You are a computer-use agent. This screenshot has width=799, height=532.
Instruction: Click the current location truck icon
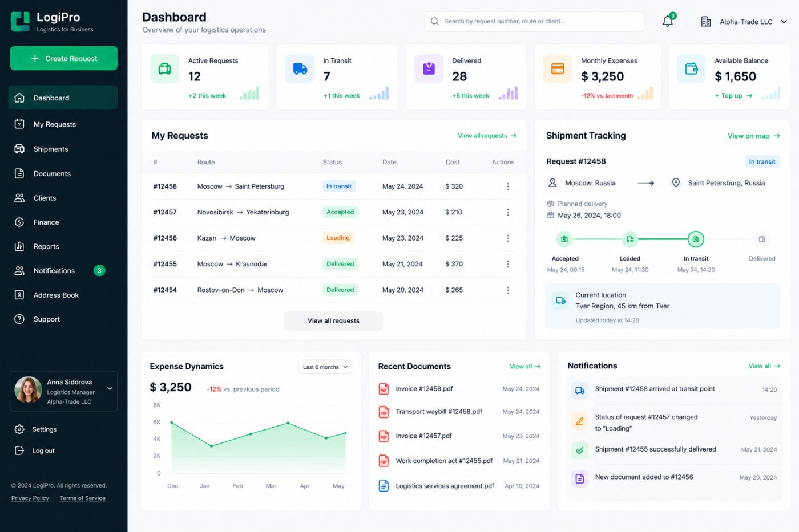tap(560, 300)
